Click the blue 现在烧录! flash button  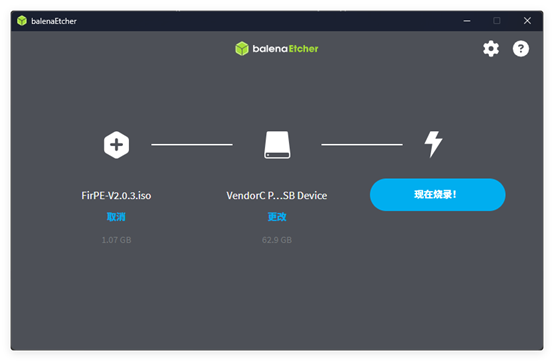point(437,195)
